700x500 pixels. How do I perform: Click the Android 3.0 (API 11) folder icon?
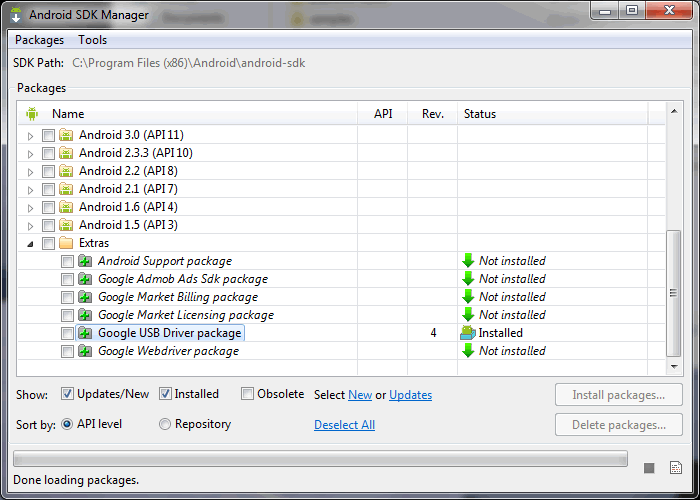pos(66,135)
